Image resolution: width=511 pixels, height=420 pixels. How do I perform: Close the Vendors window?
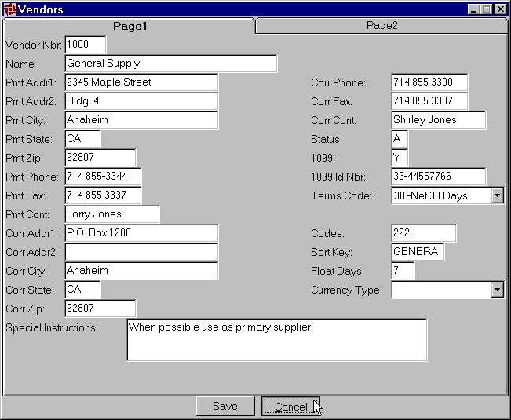pyautogui.click(x=500, y=9)
